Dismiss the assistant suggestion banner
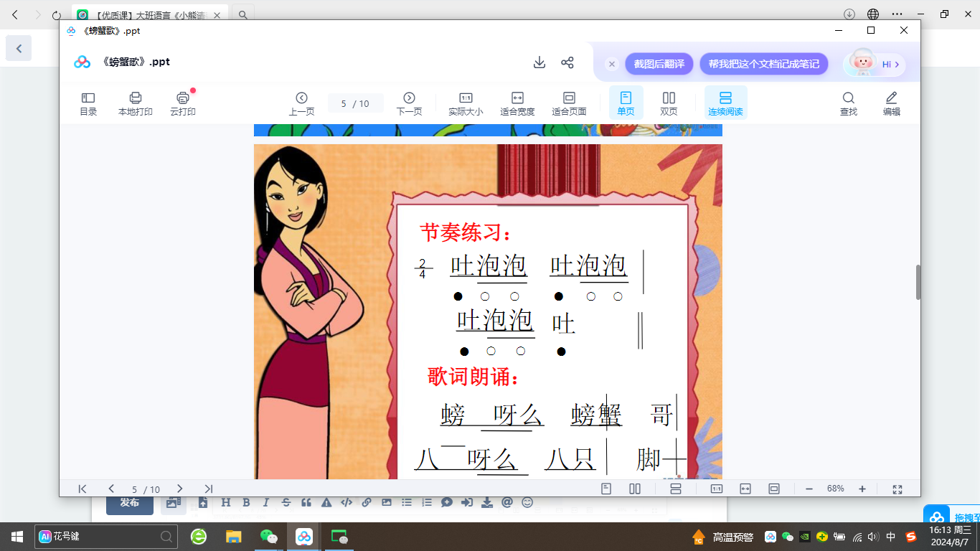 [x=612, y=64]
